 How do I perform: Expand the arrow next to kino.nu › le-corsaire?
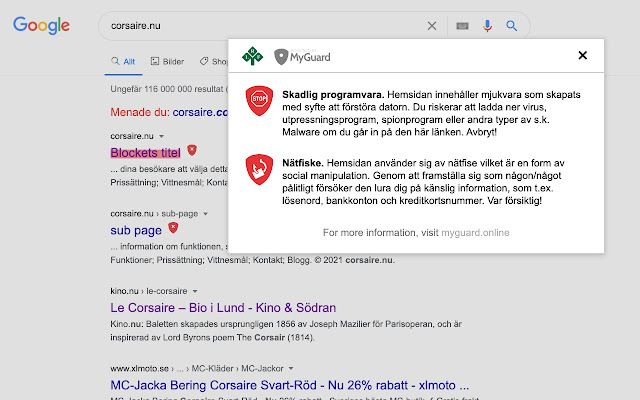194,290
